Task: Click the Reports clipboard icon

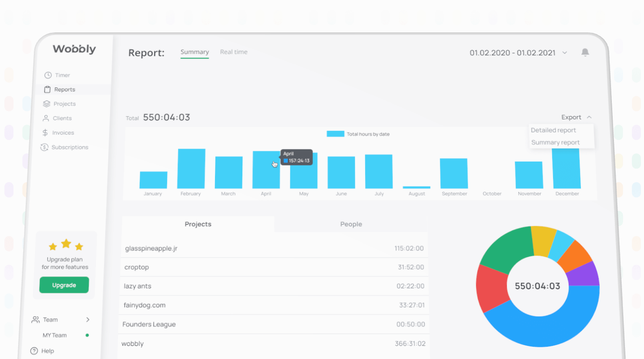Action: (47, 89)
